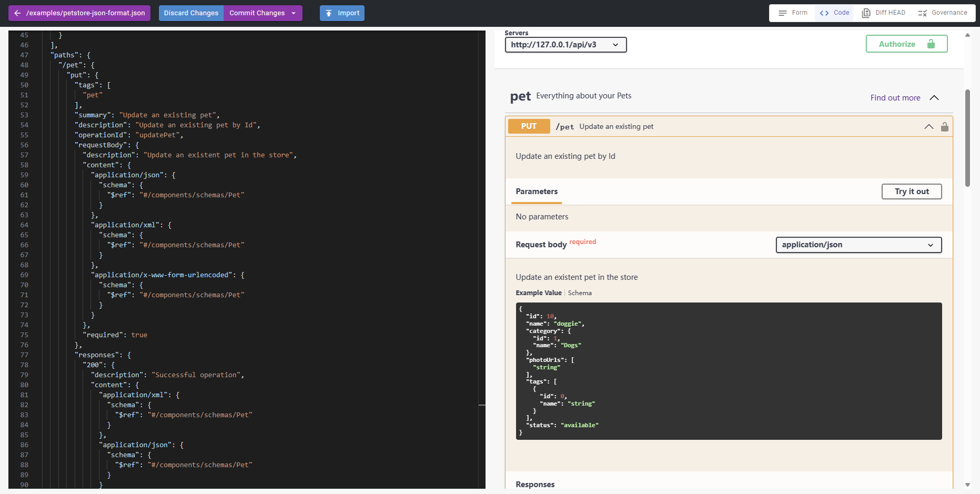Screen dimensions: 980x494
Task: Click "doggie" value in example JSON
Action: click(x=567, y=324)
